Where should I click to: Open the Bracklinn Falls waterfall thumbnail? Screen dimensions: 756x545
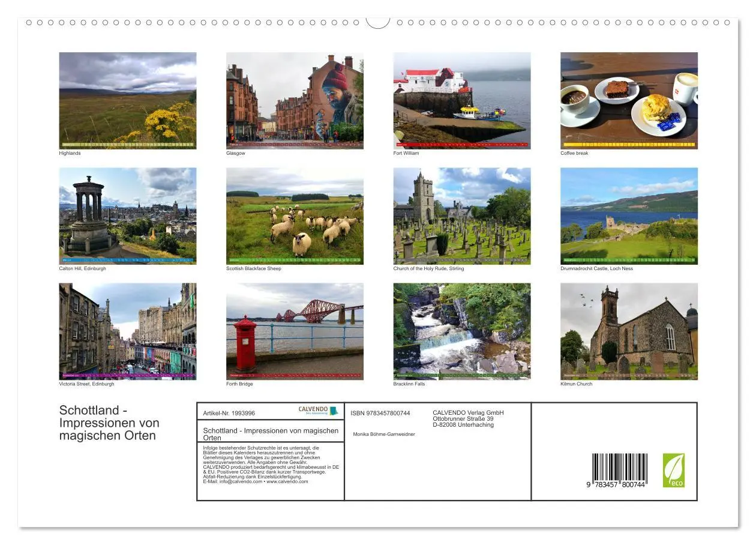click(x=462, y=331)
